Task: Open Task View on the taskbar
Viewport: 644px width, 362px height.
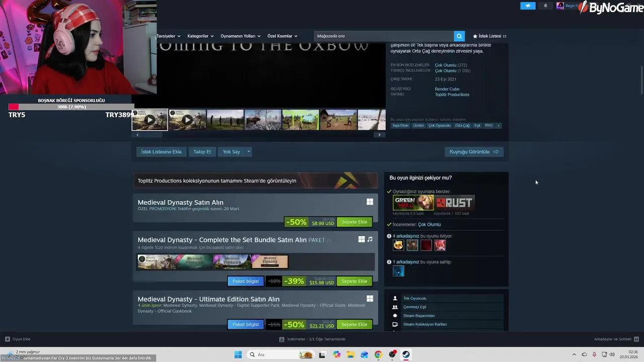Action: [x=323, y=354]
